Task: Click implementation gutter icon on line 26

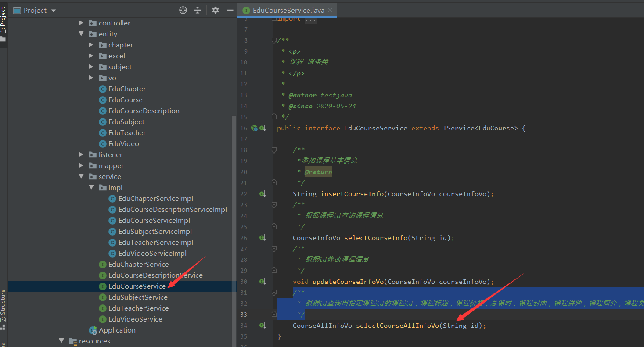Action: point(263,238)
